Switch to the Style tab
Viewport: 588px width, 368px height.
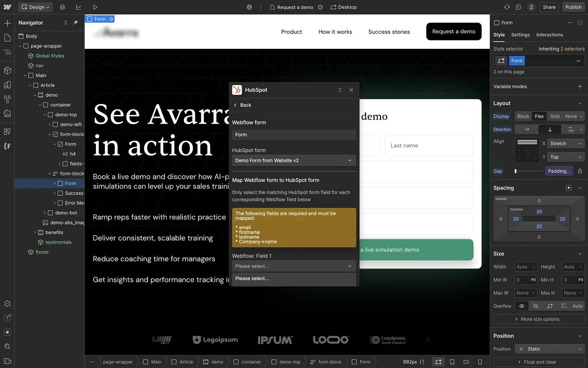click(x=499, y=35)
